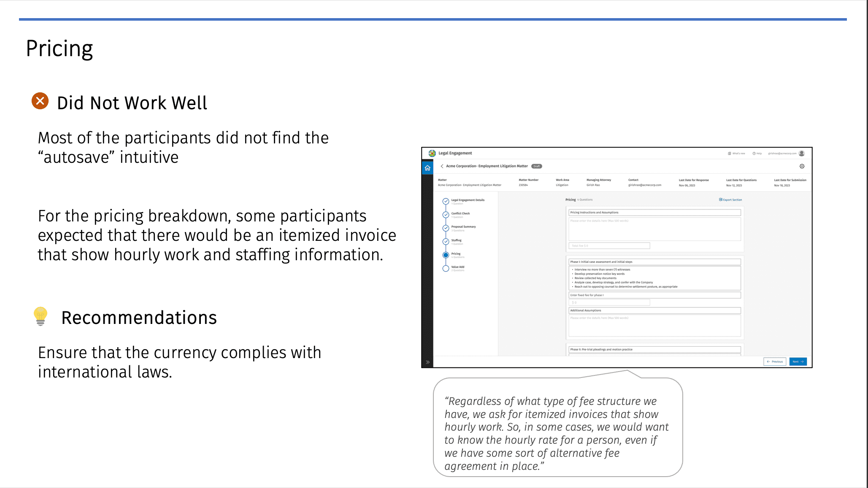Select the Pricing step circle
The height and width of the screenshot is (488, 868).
click(x=446, y=255)
